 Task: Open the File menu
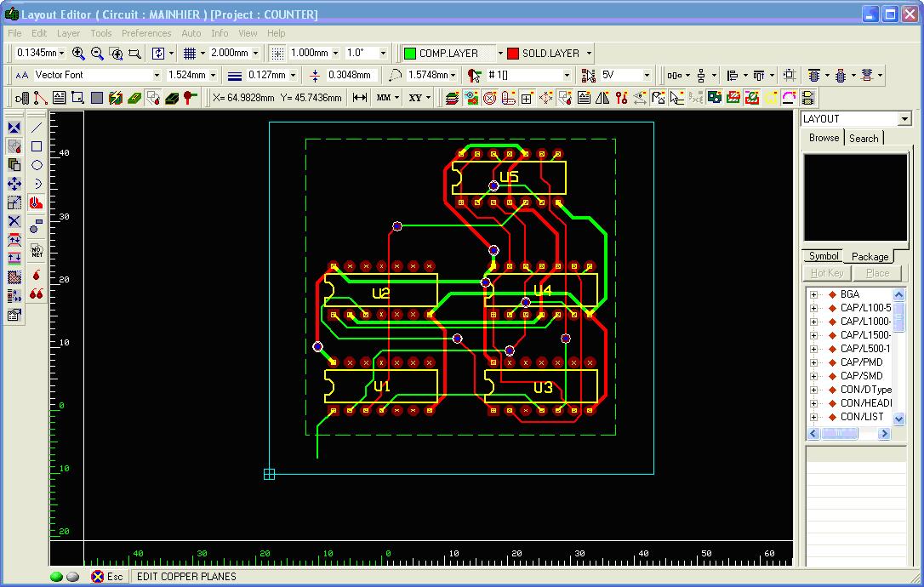tap(14, 33)
